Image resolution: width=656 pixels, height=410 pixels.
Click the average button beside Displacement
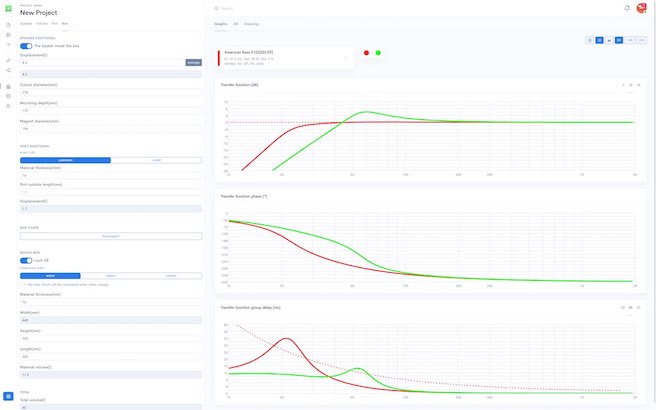194,63
